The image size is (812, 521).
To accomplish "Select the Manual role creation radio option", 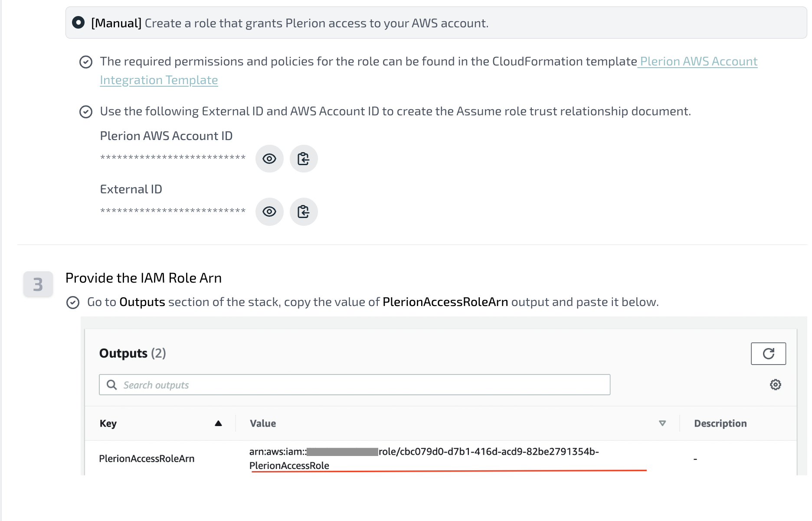I will tap(78, 23).
